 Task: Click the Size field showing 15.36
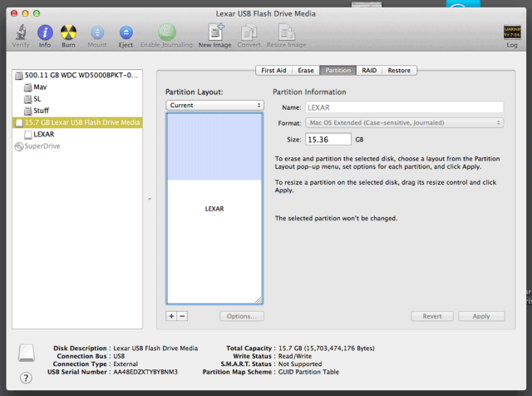[x=328, y=140]
